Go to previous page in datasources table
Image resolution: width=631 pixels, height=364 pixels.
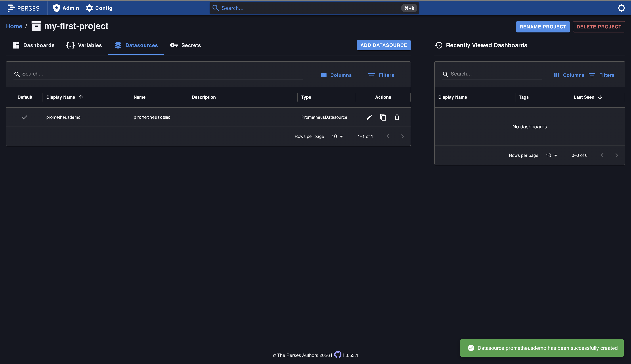click(x=388, y=136)
